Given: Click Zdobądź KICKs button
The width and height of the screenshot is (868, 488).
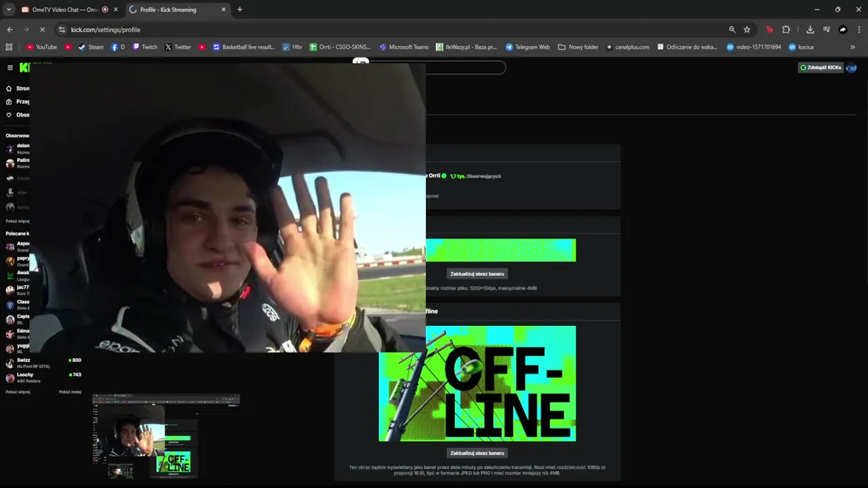Looking at the screenshot, I should click(821, 68).
